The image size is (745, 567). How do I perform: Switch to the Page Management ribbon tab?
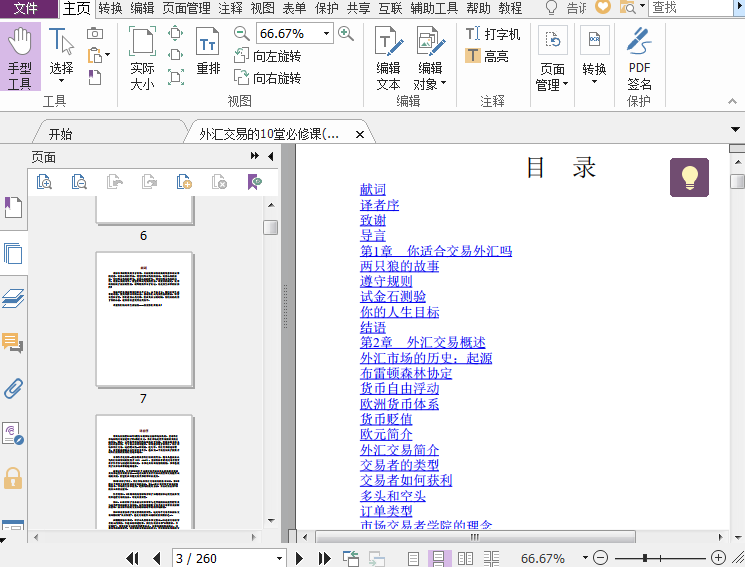[186, 8]
